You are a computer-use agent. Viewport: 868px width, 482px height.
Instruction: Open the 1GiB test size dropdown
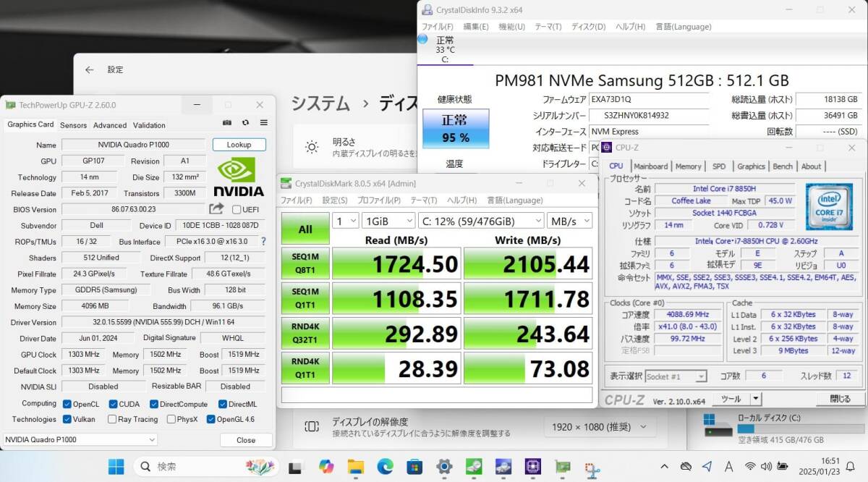pos(388,221)
